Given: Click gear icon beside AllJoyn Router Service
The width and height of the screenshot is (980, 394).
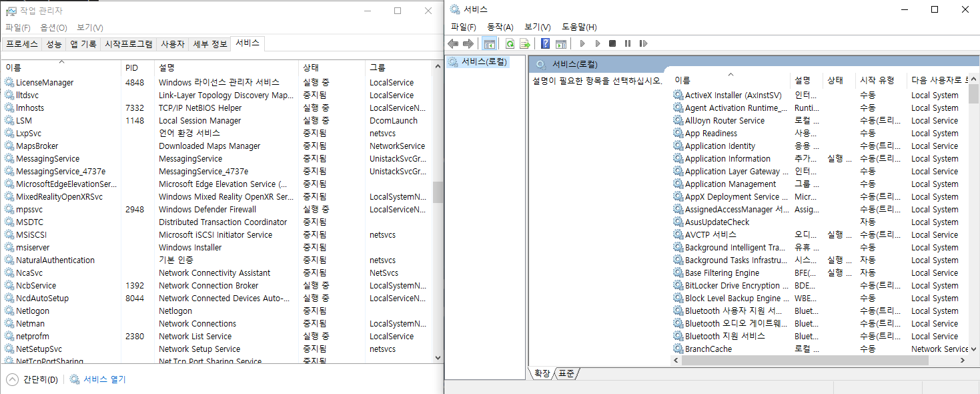Looking at the screenshot, I should pos(678,120).
